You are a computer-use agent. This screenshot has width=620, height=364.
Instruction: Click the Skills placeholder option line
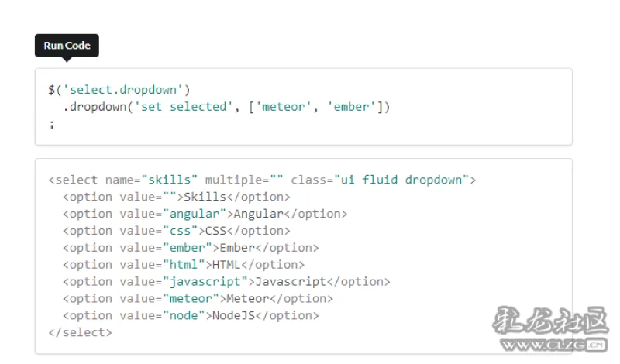pyautogui.click(x=177, y=197)
